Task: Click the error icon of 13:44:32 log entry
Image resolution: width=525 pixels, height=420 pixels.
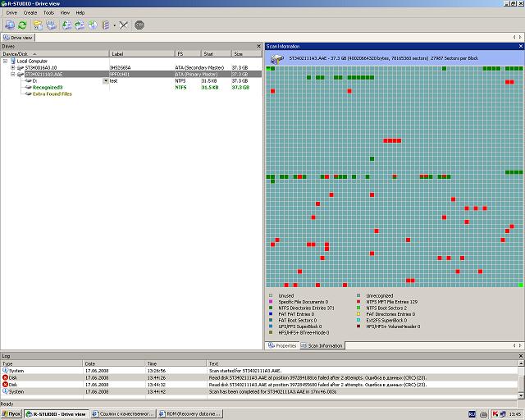Action: tap(5, 385)
